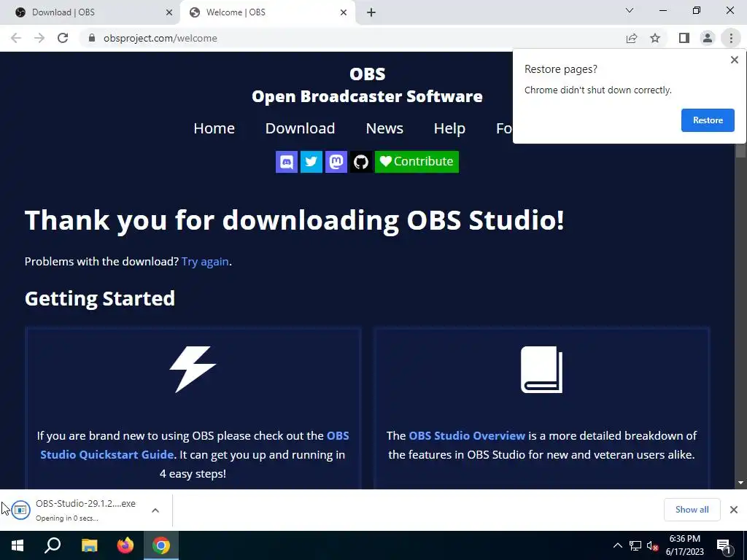Share this page icon

pos(632,38)
